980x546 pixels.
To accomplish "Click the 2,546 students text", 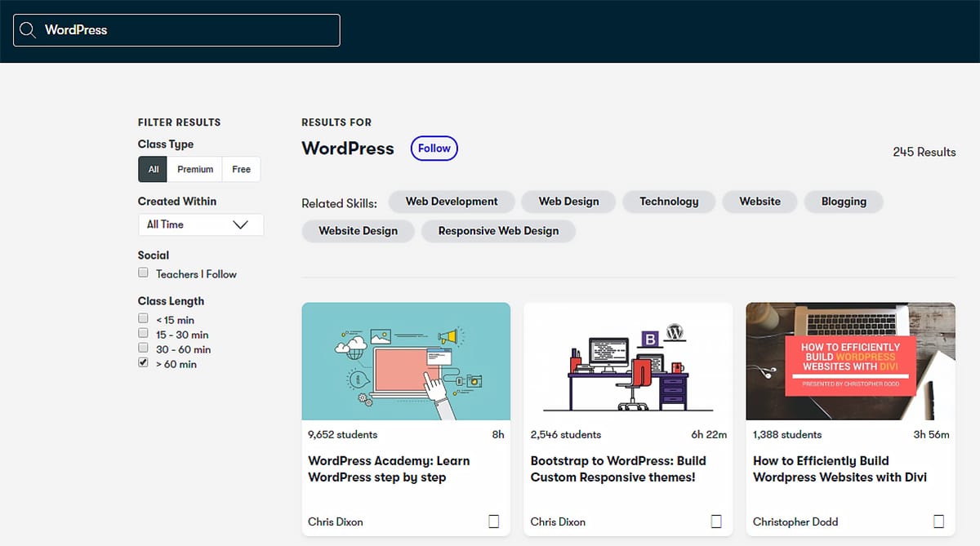I will click(x=565, y=435).
